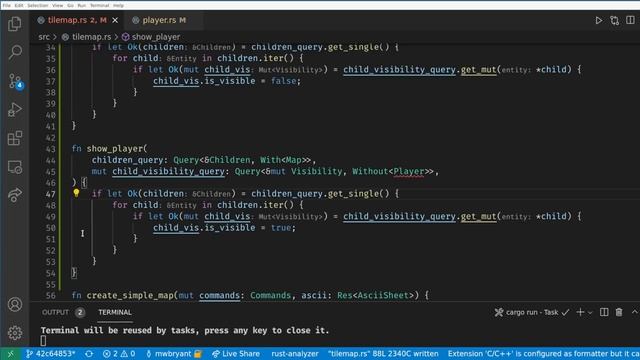
Task: Open Live Share activity bar icon
Action: [x=15, y=195]
